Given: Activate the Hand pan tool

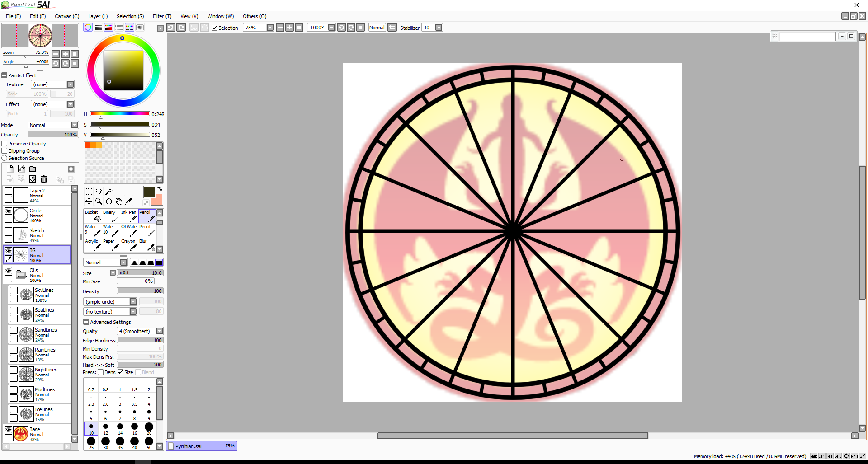Looking at the screenshot, I should (x=118, y=202).
